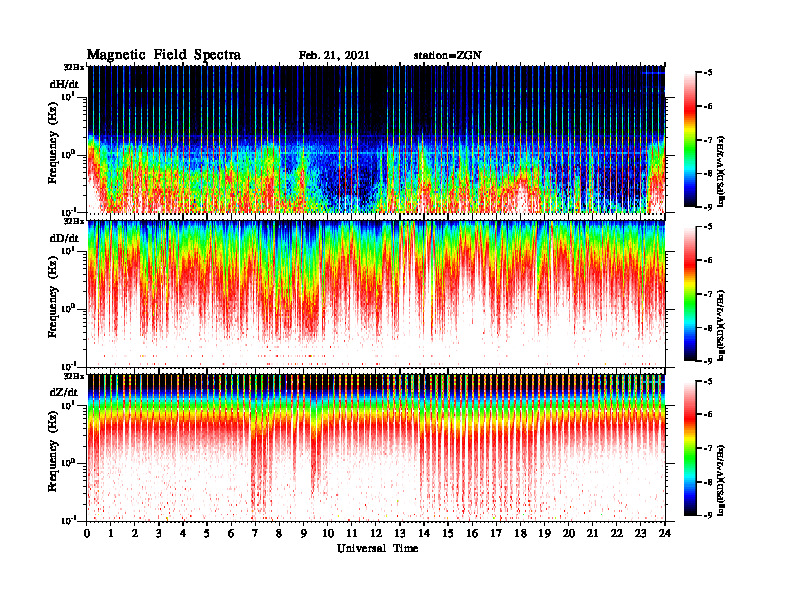Select the 'dH/dt' panel label
Image resolution: width=792 pixels, height=612 pixels.
(64, 84)
